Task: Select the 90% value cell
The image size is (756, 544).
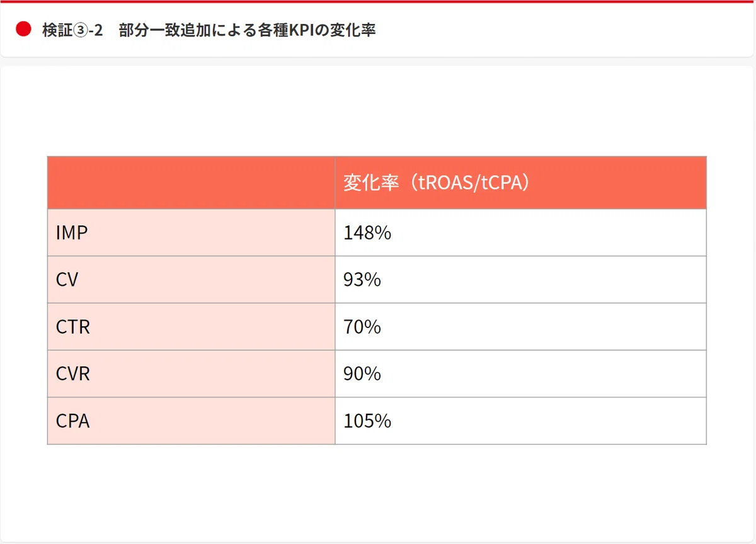Action: pyautogui.click(x=520, y=374)
